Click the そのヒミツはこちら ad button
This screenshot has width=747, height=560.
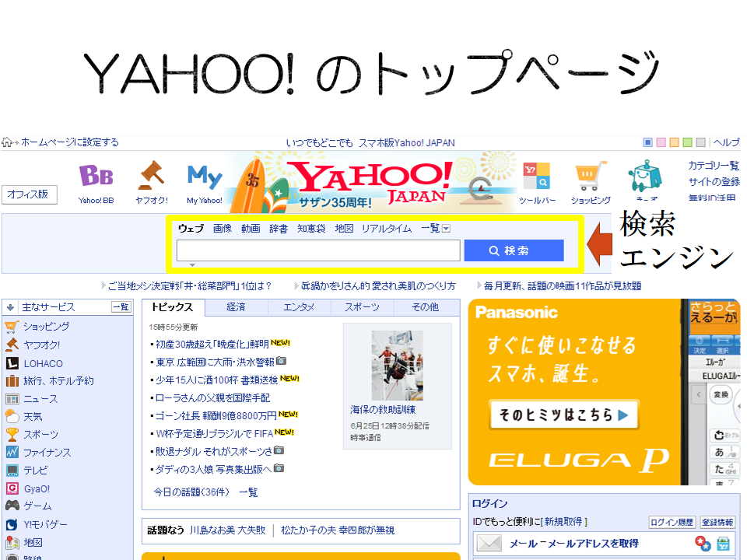[563, 415]
